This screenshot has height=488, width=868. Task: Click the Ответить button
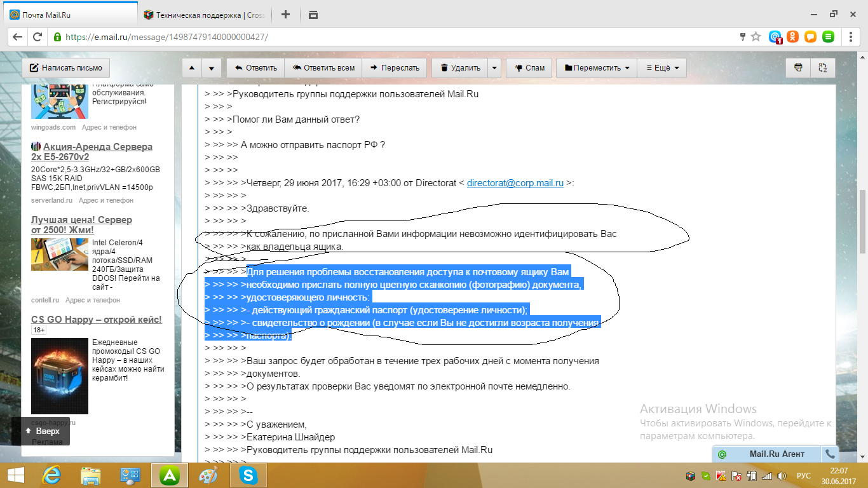[x=255, y=68]
